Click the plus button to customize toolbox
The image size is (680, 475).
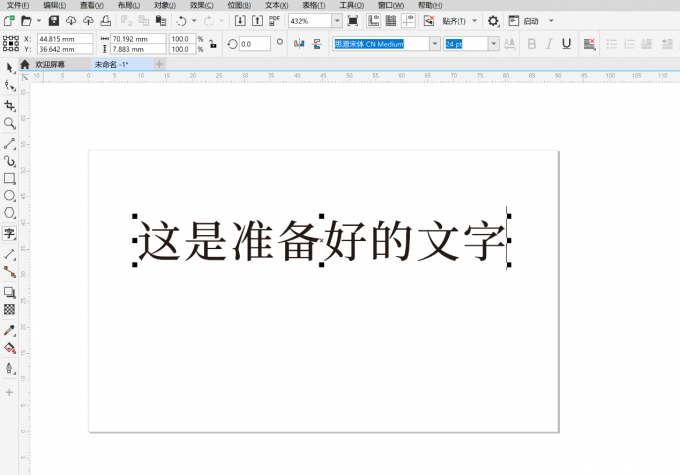coord(9,392)
